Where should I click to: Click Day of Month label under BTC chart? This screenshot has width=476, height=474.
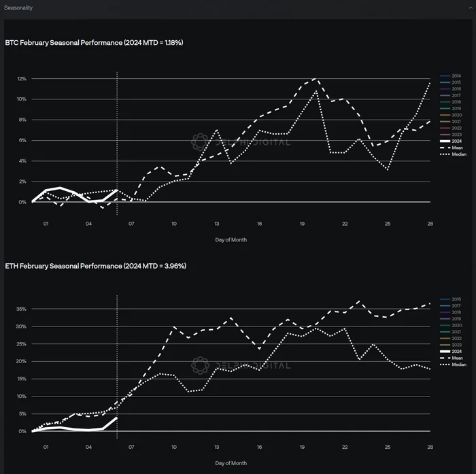231,240
